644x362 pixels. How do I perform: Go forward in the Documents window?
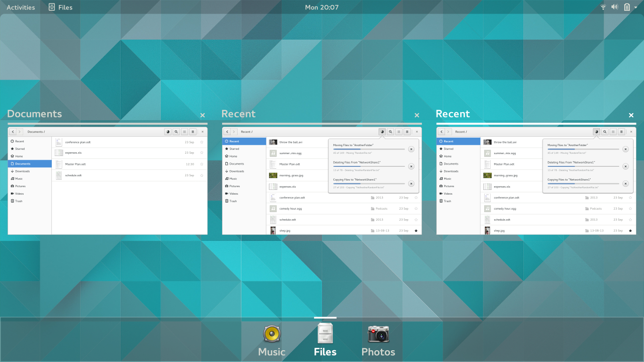[x=20, y=132]
